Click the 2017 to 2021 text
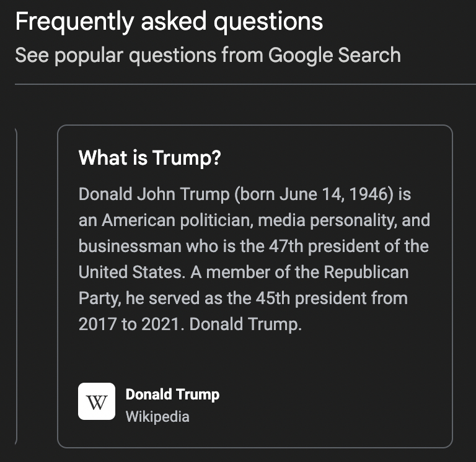Viewport: 476px width, 462px height. (x=128, y=325)
